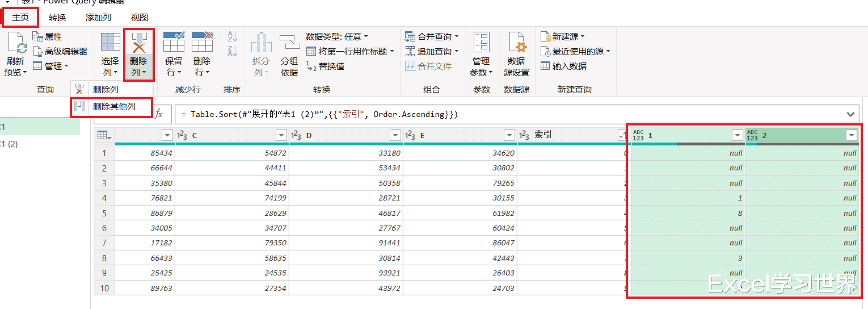Expand the 管理 dropdown

[x=50, y=66]
